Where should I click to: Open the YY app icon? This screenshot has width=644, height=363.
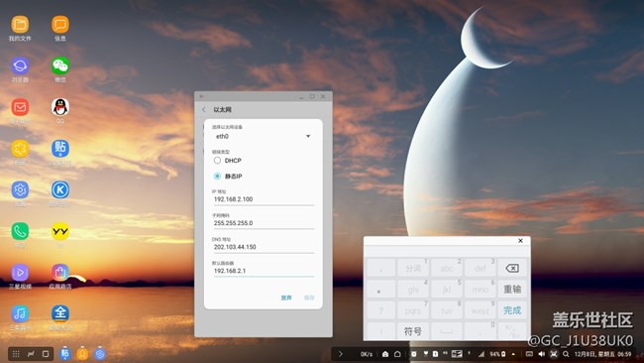click(60, 231)
